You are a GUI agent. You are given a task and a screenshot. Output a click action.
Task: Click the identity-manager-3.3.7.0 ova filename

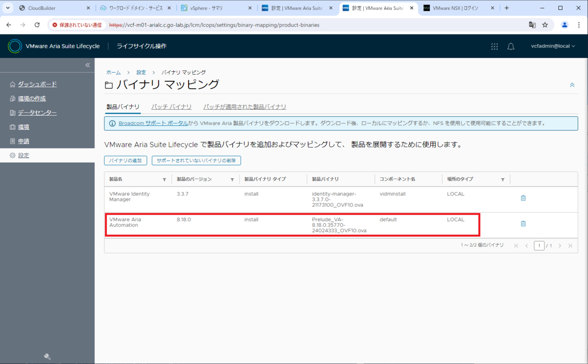(338, 199)
